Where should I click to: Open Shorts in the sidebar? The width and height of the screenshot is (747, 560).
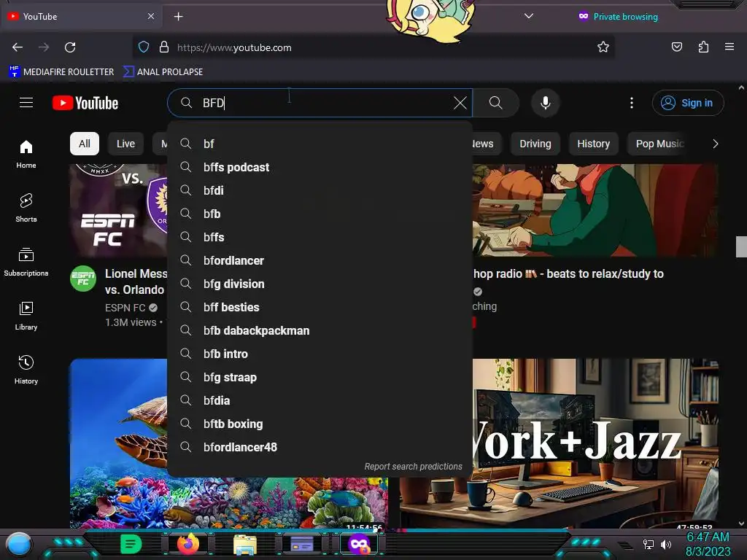[x=26, y=208]
